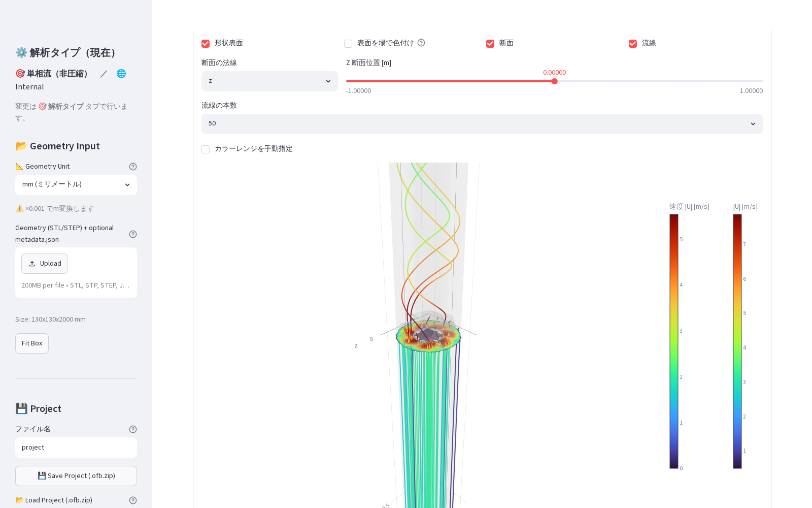812x508 pixels.
Task: Toggle 形状表面 checkbox
Action: 206,44
